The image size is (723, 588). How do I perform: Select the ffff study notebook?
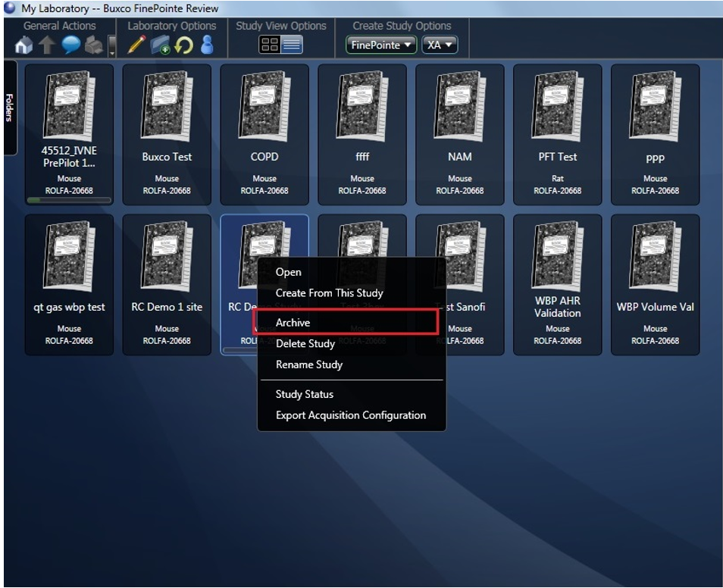tap(362, 134)
